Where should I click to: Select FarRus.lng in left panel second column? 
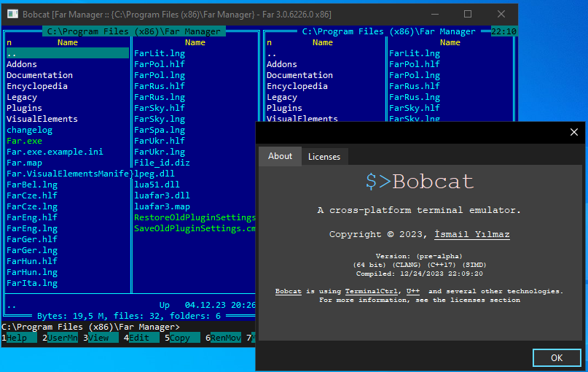click(x=160, y=97)
